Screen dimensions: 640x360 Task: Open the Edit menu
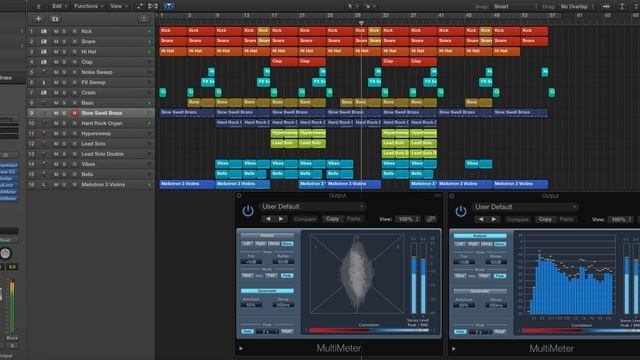[59, 6]
